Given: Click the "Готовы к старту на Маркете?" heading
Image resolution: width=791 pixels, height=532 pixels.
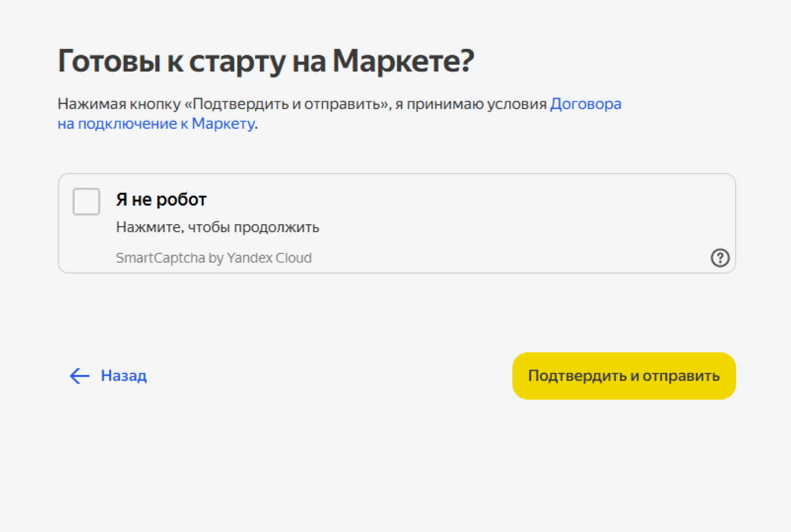Looking at the screenshot, I should [266, 61].
